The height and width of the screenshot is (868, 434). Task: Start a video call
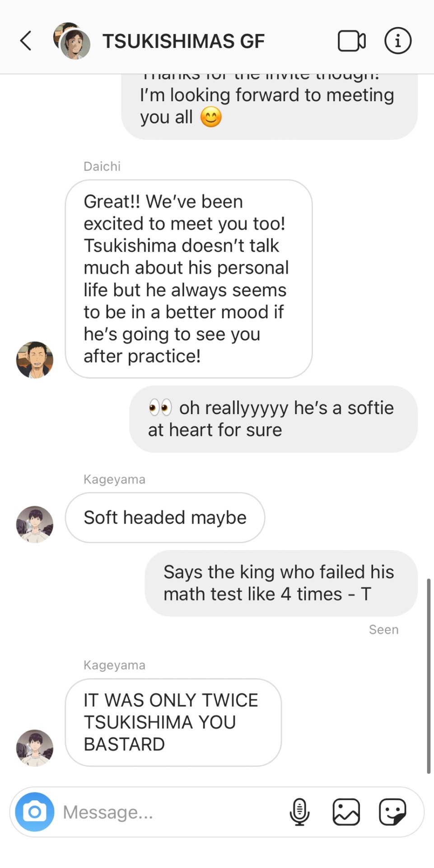[351, 41]
